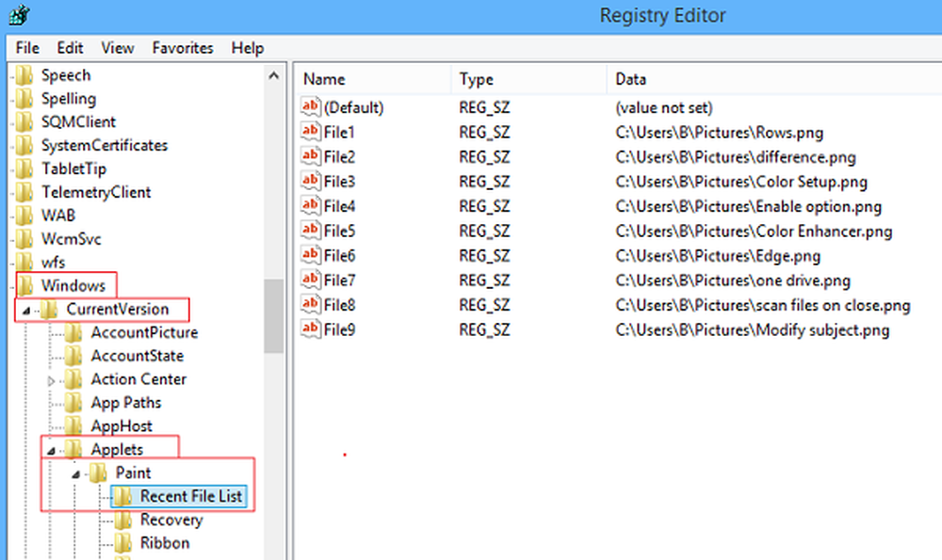Viewport: 942px width, 560px height.
Task: Click the TabletTip folder icon
Action: (x=24, y=169)
